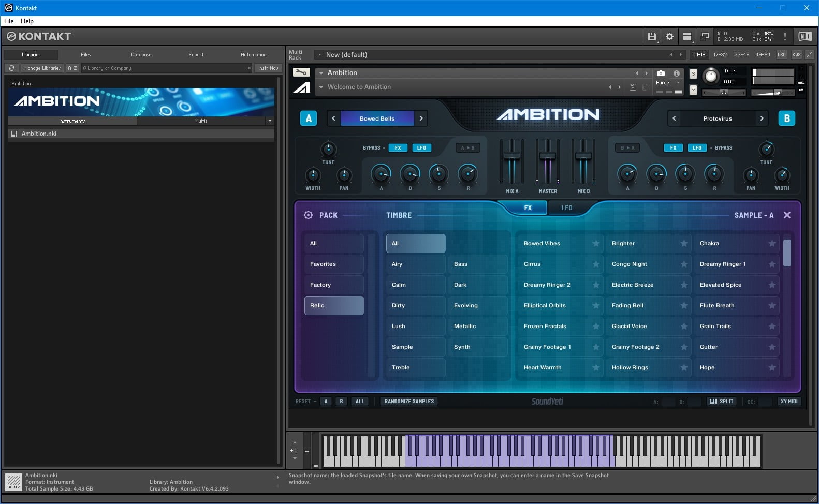
Task: Open the Help menu
Action: pyautogui.click(x=27, y=21)
